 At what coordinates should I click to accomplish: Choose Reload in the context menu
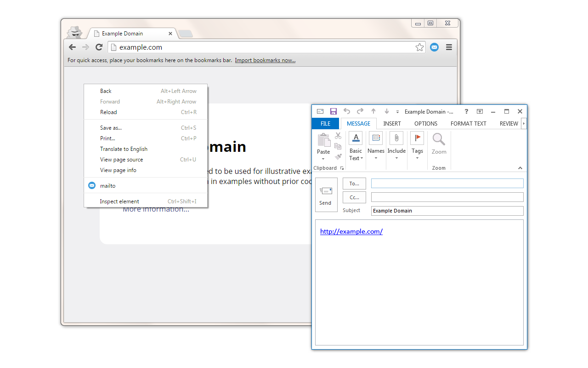[146, 112]
